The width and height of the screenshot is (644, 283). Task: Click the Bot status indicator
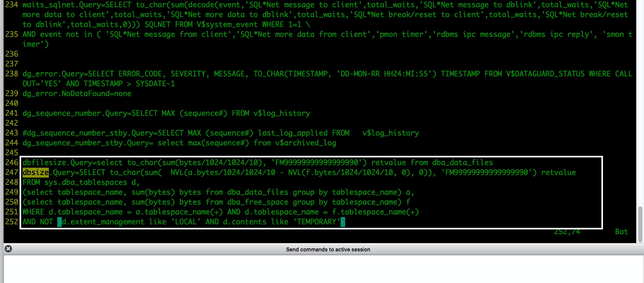coord(622,231)
